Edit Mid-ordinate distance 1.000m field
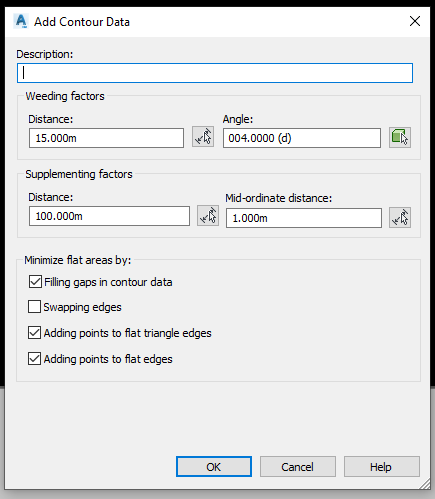Image resolution: width=435 pixels, height=499 pixels. (304, 218)
